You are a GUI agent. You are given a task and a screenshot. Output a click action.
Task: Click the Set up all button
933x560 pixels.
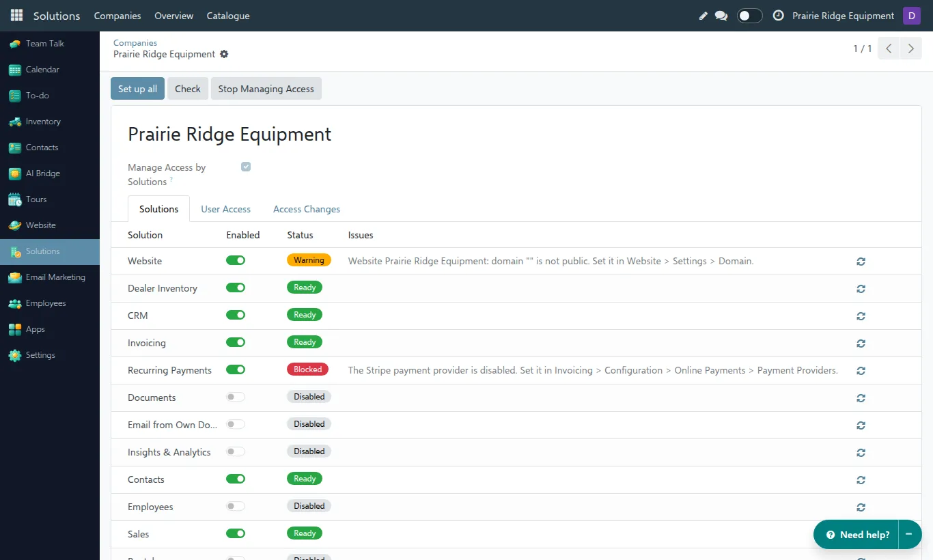pyautogui.click(x=137, y=89)
